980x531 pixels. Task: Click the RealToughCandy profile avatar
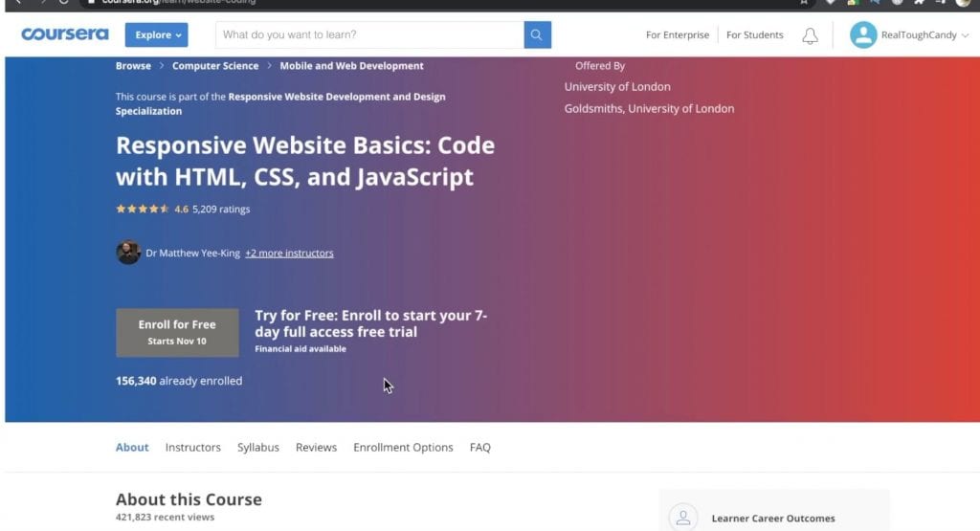click(x=863, y=35)
